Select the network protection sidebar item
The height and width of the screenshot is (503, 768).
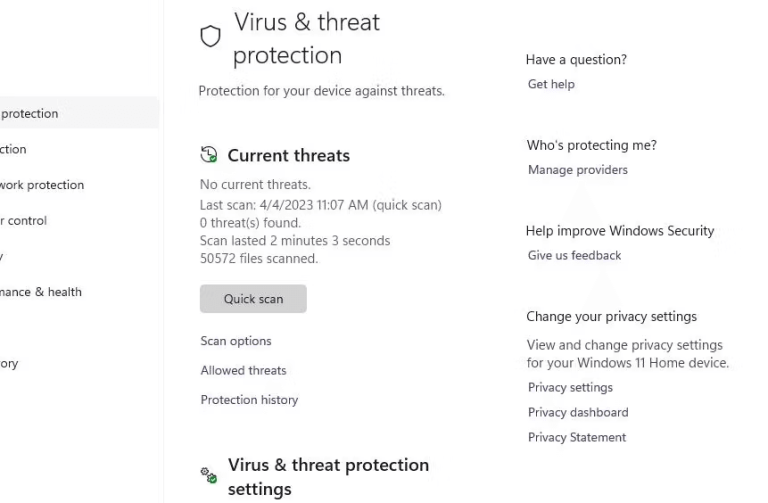pos(42,185)
